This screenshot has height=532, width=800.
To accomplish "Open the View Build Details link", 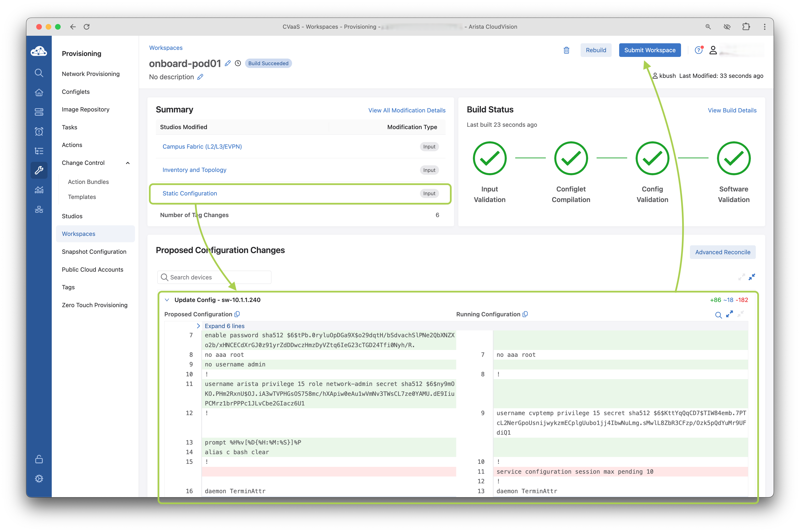I will click(732, 110).
